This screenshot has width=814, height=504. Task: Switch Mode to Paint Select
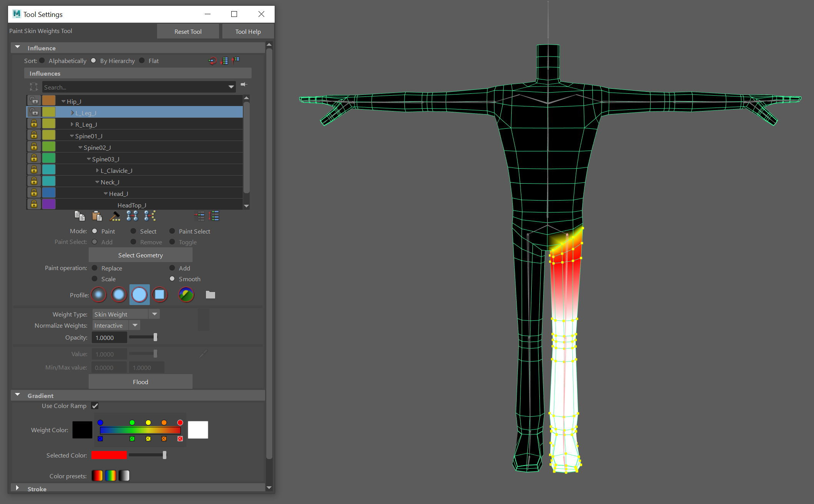pos(172,231)
